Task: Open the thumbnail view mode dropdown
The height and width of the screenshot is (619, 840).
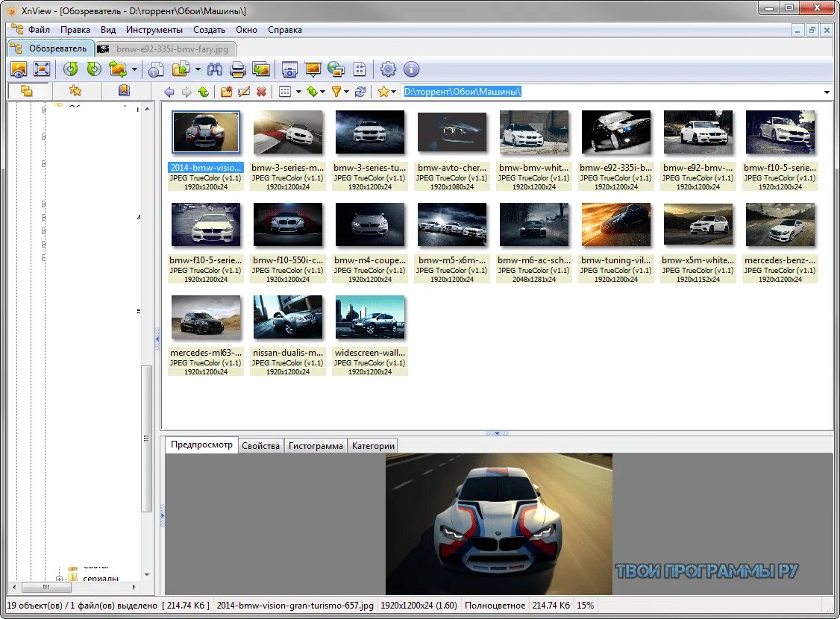Action: click(298, 92)
